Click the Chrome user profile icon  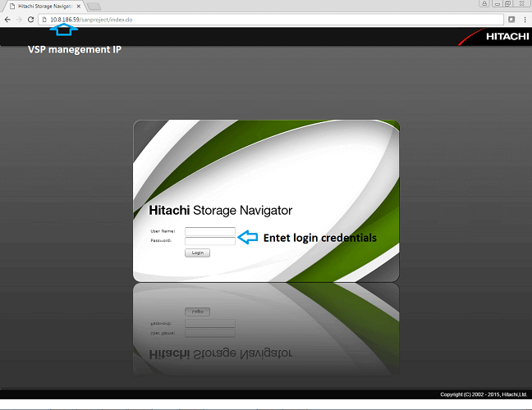tap(484, 3)
